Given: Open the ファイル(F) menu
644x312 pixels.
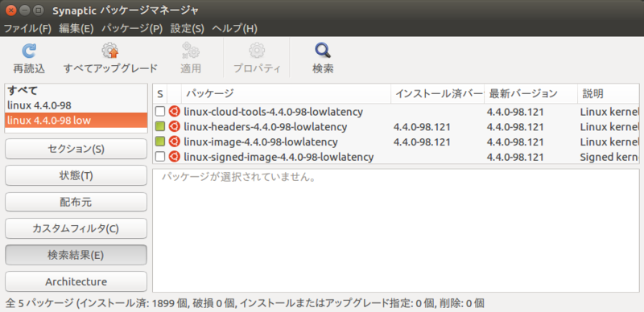Looking at the screenshot, I should [x=27, y=29].
